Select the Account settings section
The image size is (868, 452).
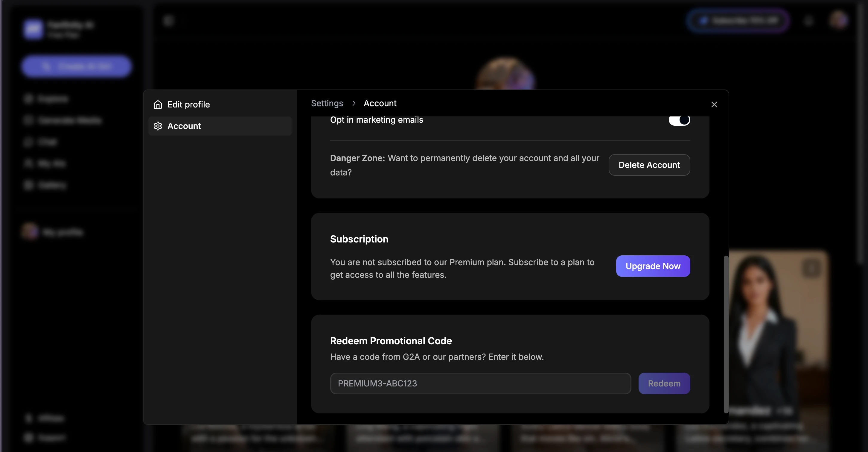pyautogui.click(x=220, y=126)
